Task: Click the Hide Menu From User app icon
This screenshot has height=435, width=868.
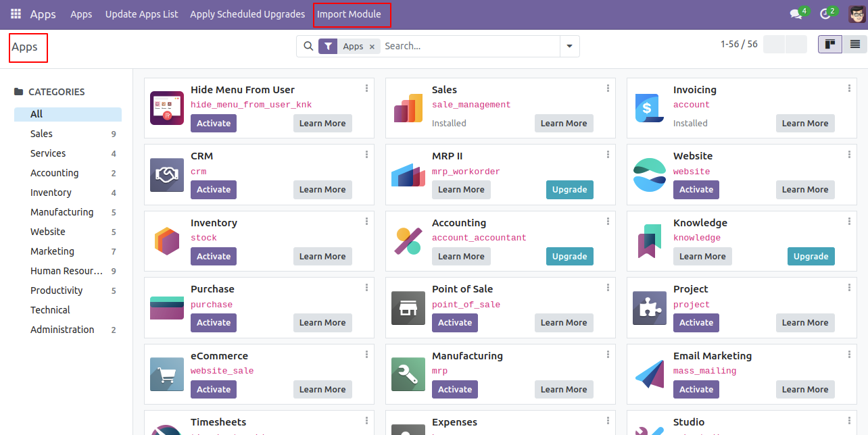Action: pos(167,108)
